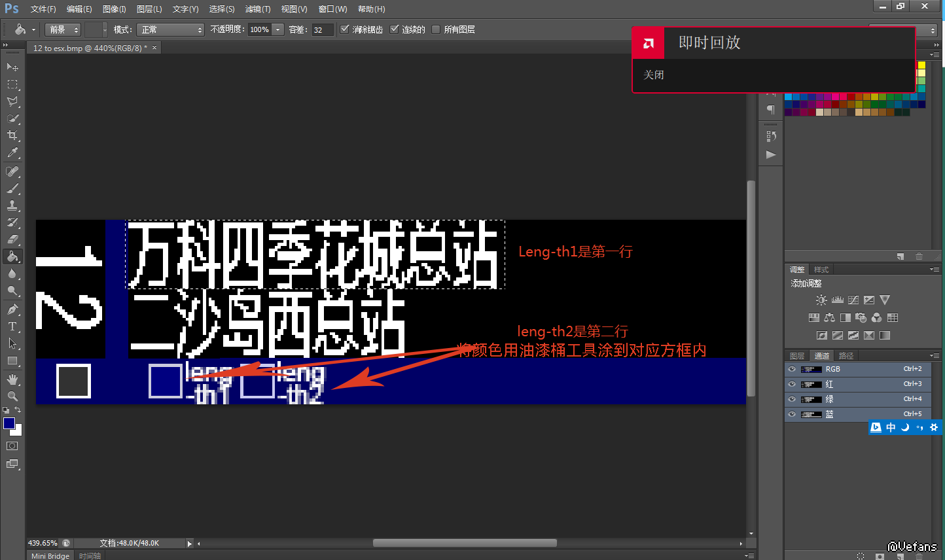Activate the Eraser tool
Viewport: 945px width, 560px height.
pyautogui.click(x=12, y=239)
